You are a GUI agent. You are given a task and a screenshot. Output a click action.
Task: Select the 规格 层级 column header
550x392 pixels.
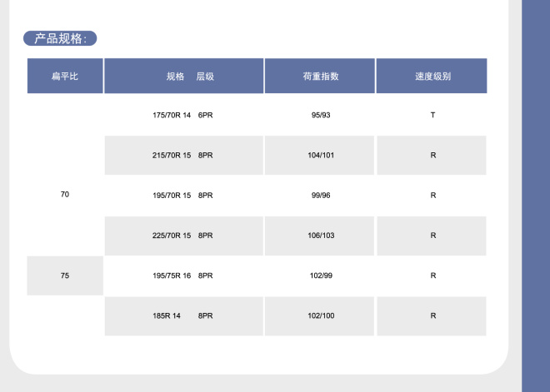click(184, 76)
